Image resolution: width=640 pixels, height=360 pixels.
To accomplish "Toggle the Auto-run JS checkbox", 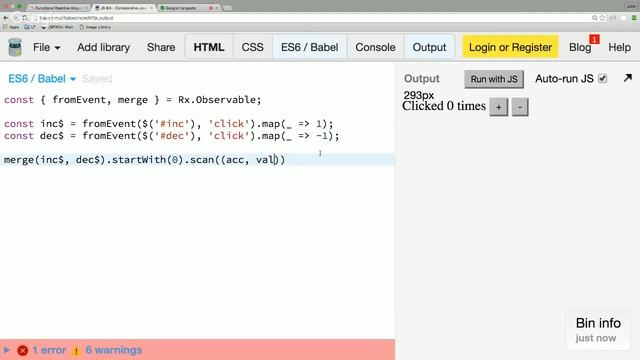I will click(602, 78).
